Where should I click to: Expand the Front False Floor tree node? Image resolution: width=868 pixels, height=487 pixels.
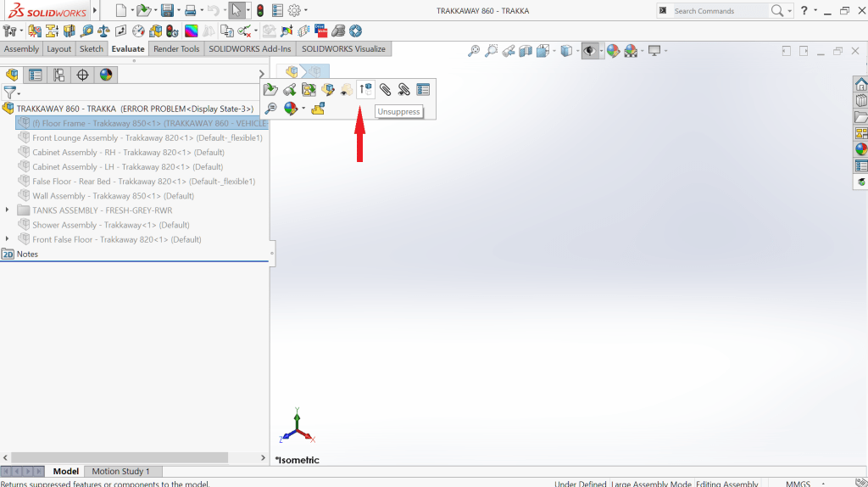click(x=8, y=239)
